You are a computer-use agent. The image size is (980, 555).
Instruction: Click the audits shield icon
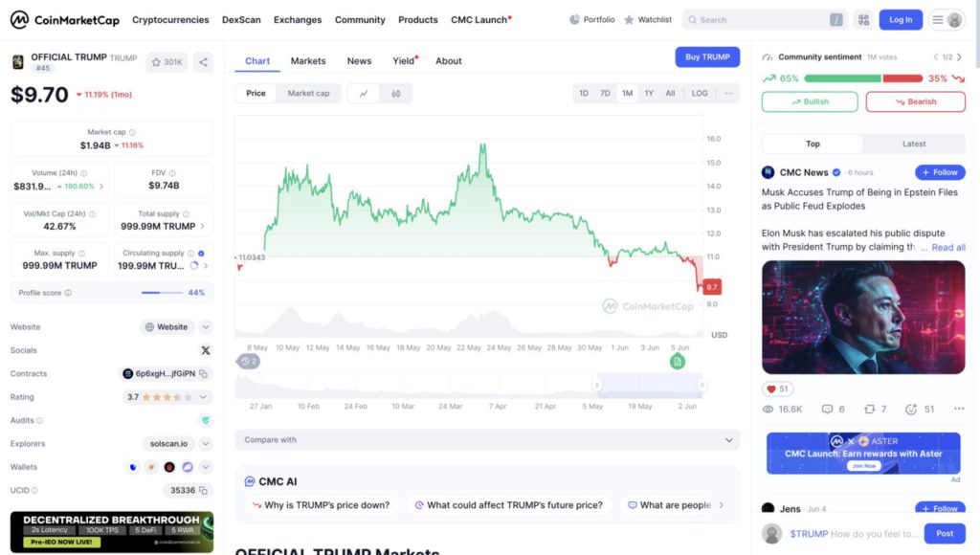pyautogui.click(x=205, y=420)
